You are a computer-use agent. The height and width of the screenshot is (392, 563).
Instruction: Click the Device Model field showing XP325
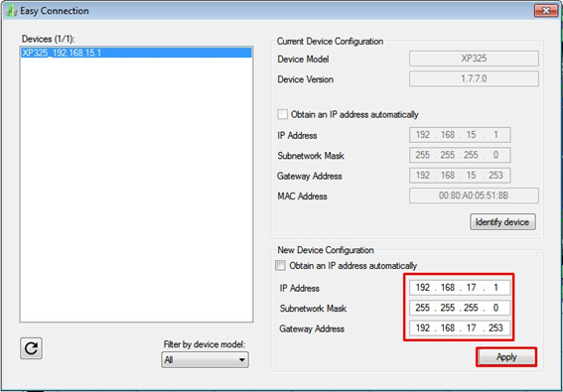474,59
